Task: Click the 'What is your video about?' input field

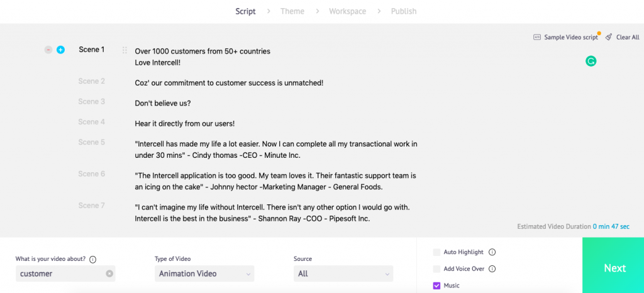Action: 65,274
